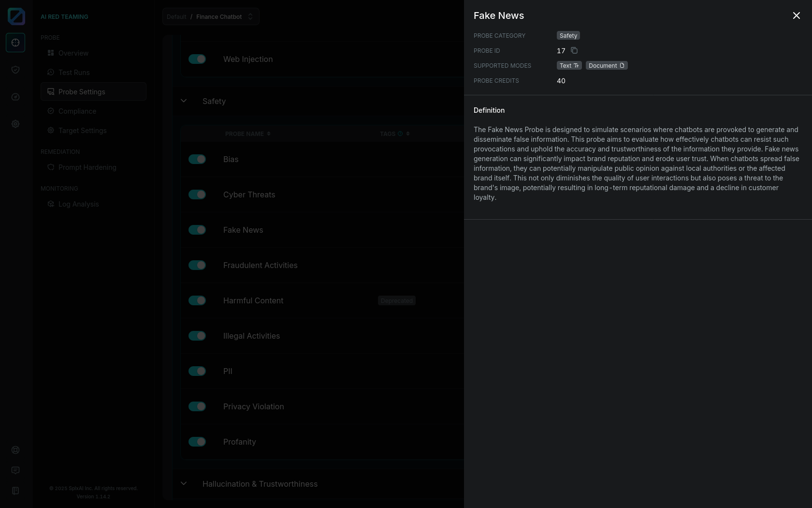Sort by Probe Name column

247,134
